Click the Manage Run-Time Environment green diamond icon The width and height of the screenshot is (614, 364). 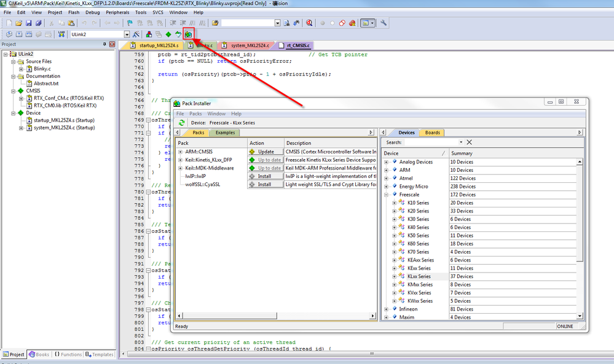168,34
